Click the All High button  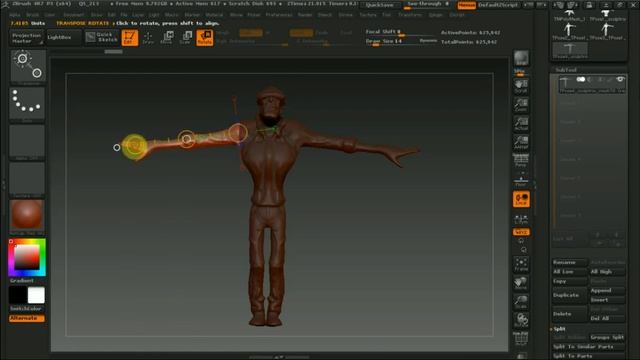point(607,272)
